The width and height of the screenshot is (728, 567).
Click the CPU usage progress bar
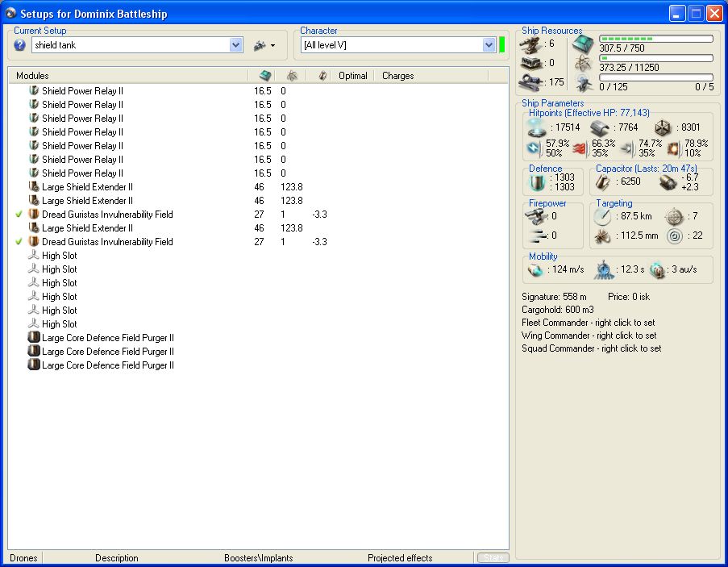tap(656, 39)
